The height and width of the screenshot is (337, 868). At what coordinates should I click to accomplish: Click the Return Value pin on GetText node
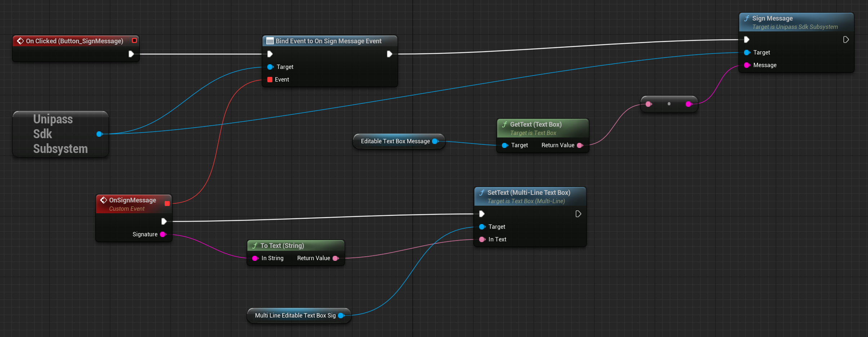click(x=580, y=145)
